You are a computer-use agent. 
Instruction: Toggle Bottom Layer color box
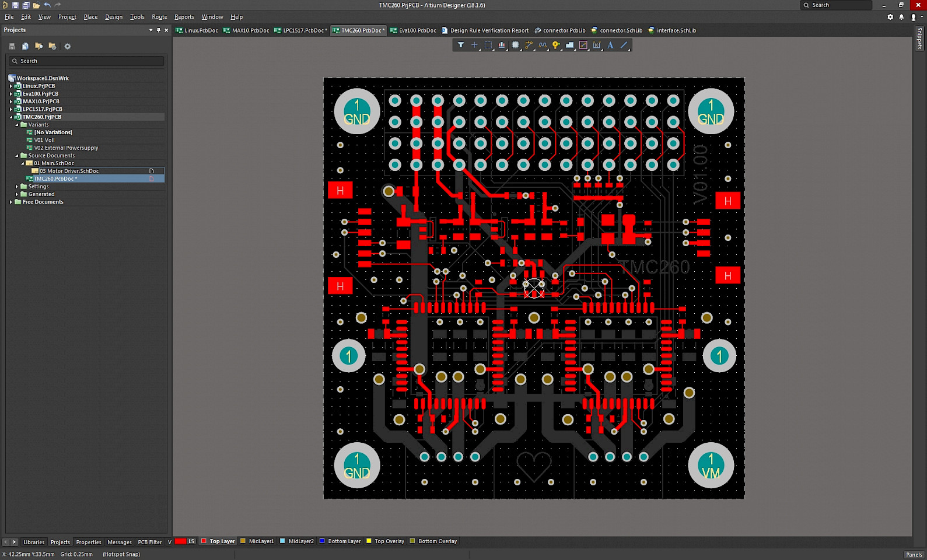[x=322, y=541]
